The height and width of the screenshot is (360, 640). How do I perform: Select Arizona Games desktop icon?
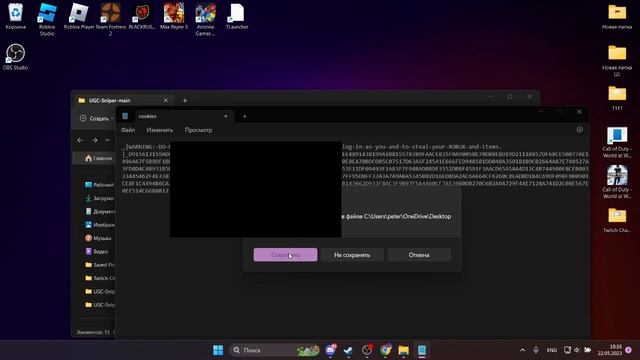[x=205, y=19]
